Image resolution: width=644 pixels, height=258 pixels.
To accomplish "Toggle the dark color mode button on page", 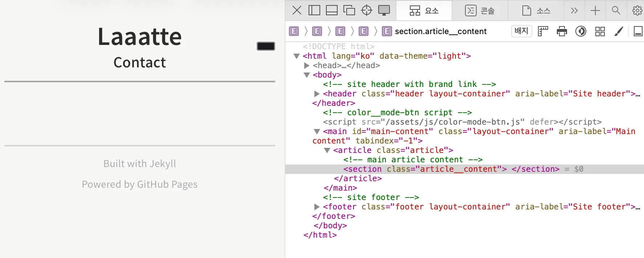I will (266, 46).
